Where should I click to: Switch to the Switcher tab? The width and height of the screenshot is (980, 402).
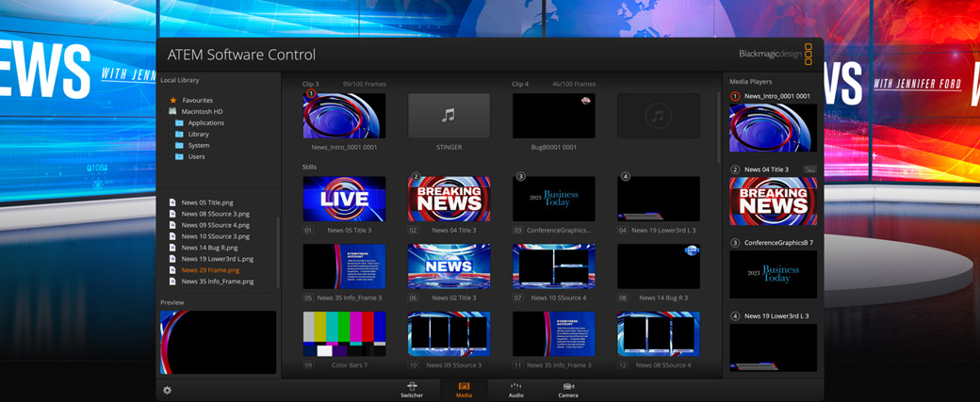pyautogui.click(x=412, y=390)
